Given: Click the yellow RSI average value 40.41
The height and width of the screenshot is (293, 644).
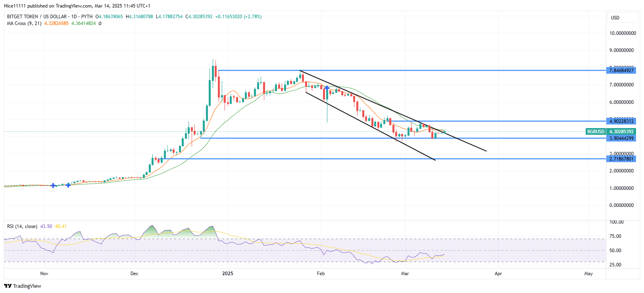Looking at the screenshot, I should (x=61, y=226).
